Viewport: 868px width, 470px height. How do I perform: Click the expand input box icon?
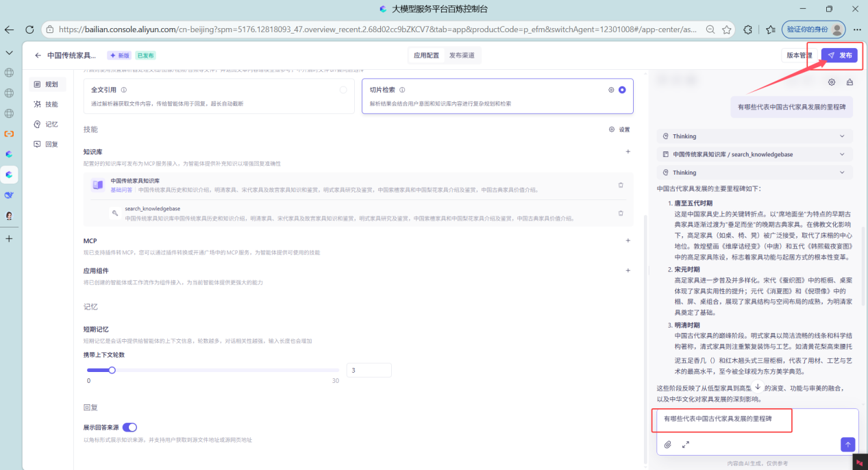686,445
